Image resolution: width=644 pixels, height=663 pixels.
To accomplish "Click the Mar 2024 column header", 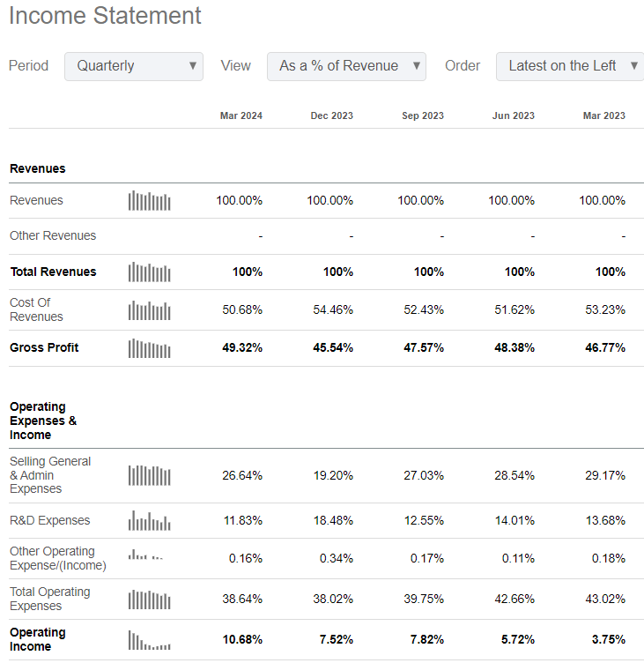I will [241, 115].
